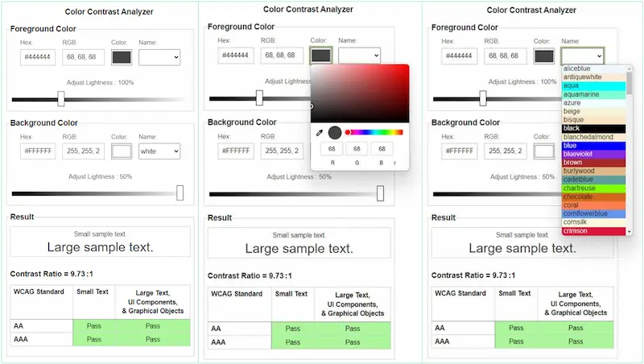Viewport: 644px width, 364px height.
Task: Pick crimson from the color list
Action: [x=594, y=231]
